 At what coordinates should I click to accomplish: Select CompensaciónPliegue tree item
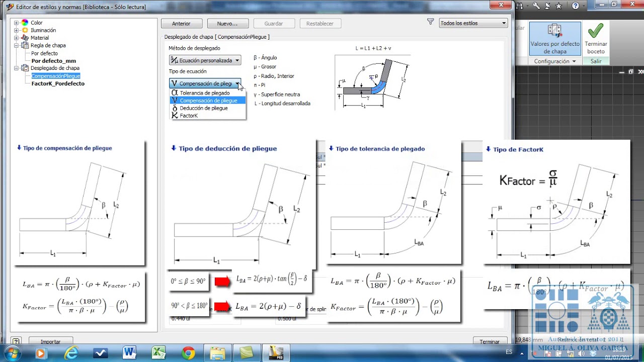[56, 76]
